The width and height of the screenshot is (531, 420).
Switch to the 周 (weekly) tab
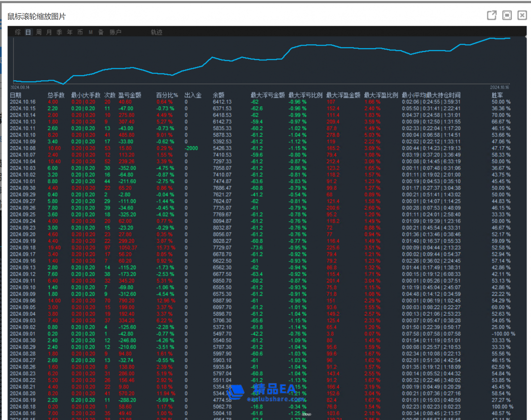click(x=39, y=32)
